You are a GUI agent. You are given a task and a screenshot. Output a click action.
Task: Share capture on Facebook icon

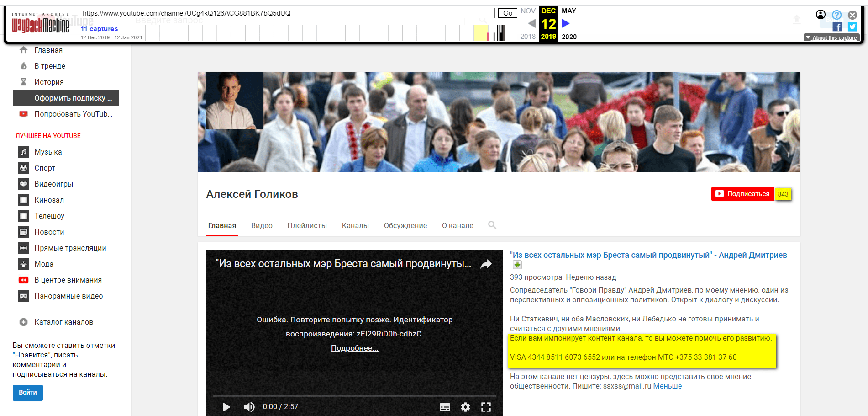[x=837, y=27]
